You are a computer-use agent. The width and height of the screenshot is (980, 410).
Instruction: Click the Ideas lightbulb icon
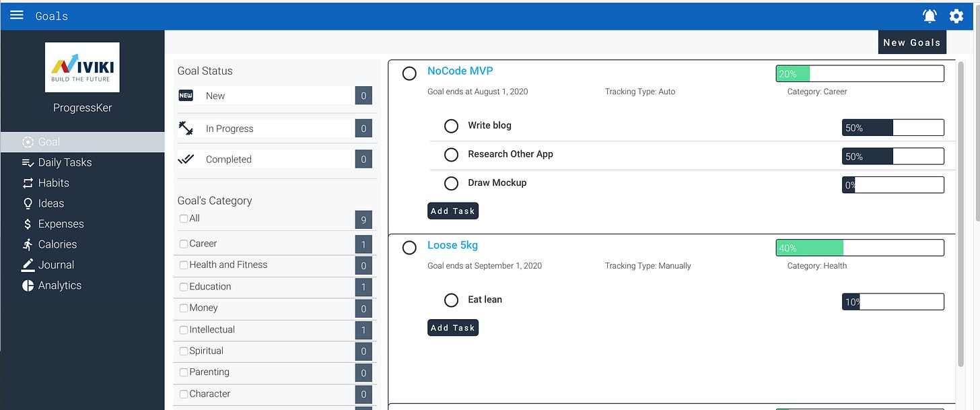coord(28,203)
